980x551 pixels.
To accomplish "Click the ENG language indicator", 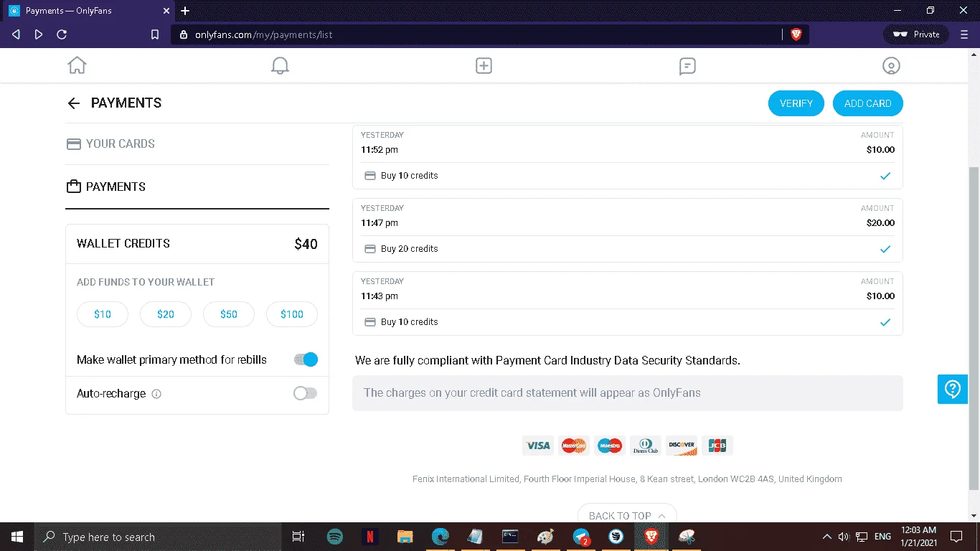I will (x=883, y=537).
